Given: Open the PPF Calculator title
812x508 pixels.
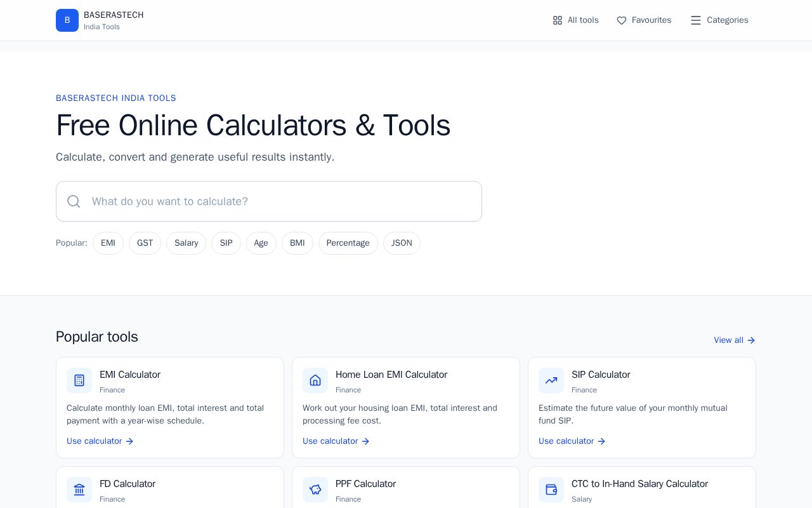Looking at the screenshot, I should point(365,484).
